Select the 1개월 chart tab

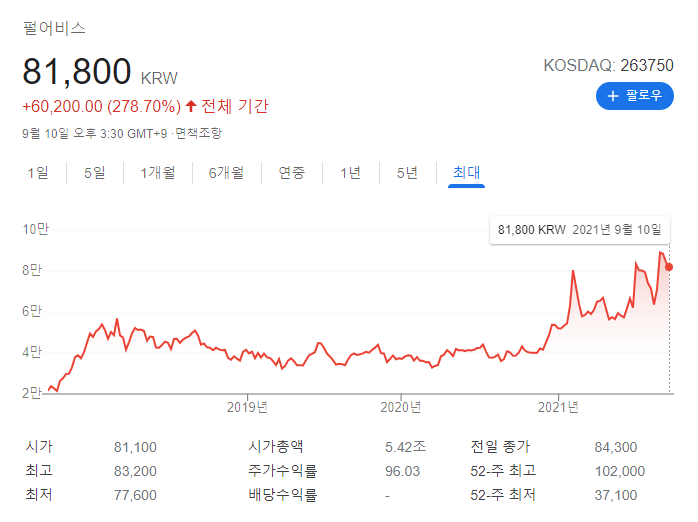pyautogui.click(x=157, y=173)
